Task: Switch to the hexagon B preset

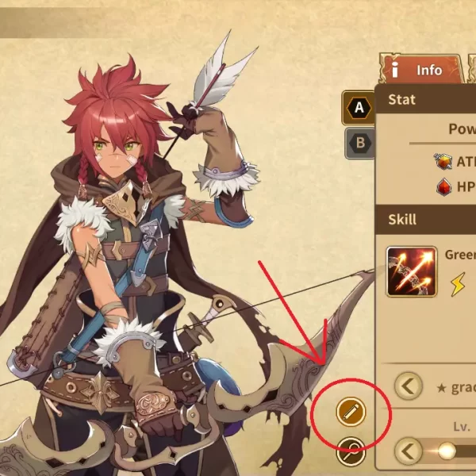Action: click(360, 143)
